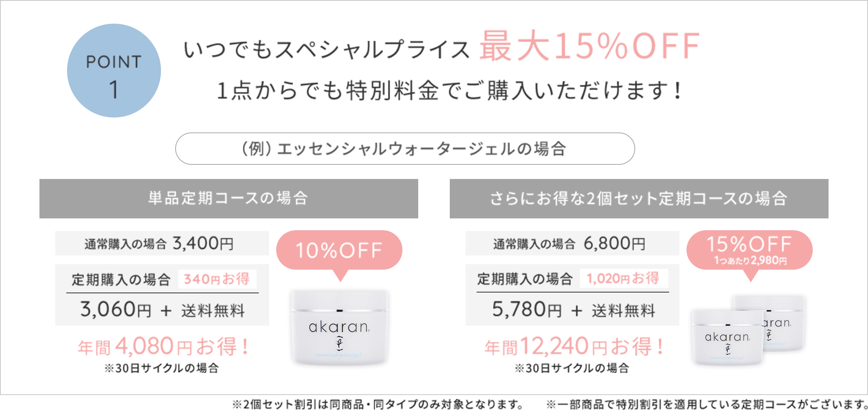The image size is (868, 410).
Task: Click the 1点からでも特別料金 subheadline text
Action: pos(449,91)
